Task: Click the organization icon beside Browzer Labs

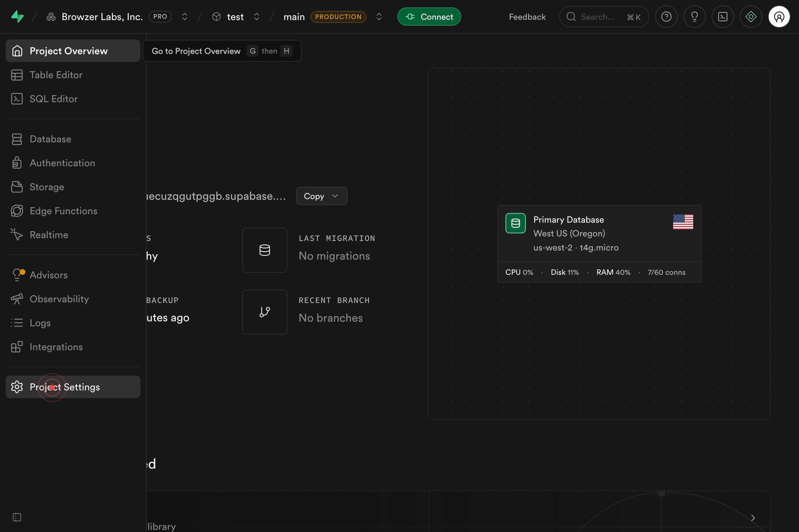Action: coord(51,17)
